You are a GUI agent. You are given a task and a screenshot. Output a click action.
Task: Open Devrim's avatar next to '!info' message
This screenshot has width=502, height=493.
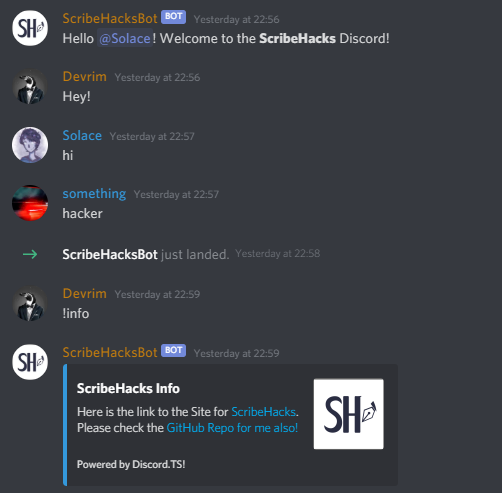[30, 304]
